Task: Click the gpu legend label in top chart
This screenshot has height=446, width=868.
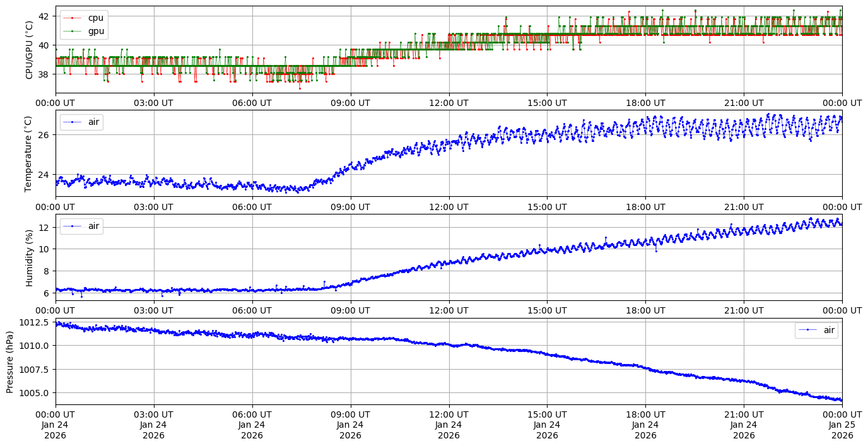Action: click(96, 31)
